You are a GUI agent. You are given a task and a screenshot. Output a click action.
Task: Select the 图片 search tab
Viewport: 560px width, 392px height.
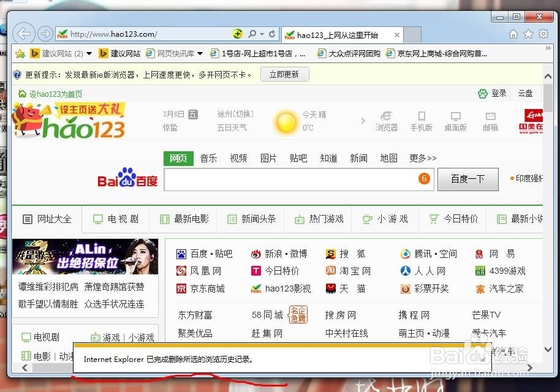[268, 158]
